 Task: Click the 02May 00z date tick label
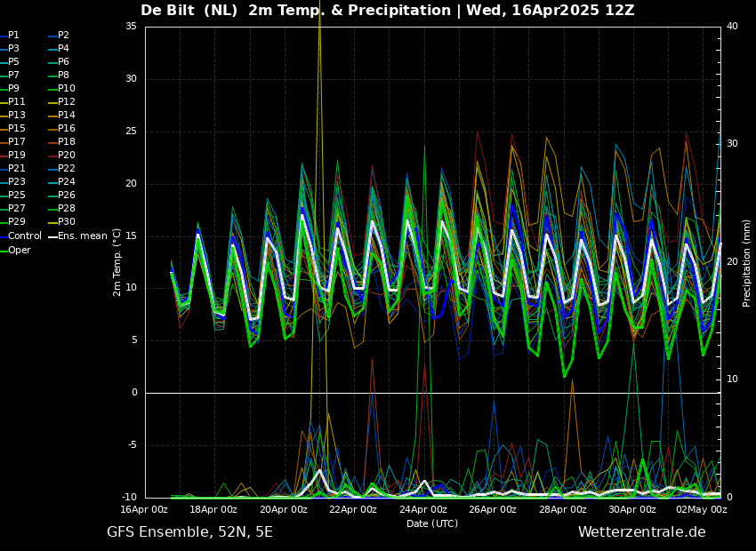(702, 510)
